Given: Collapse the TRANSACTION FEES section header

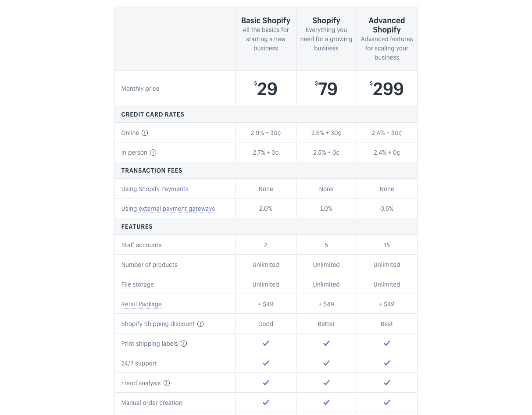Looking at the screenshot, I should tap(151, 170).
